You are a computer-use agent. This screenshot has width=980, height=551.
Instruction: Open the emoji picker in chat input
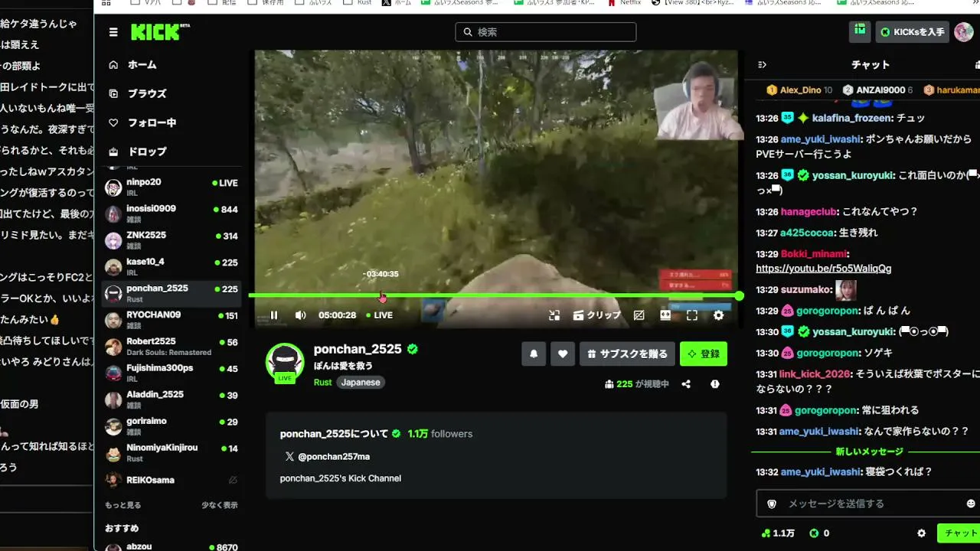point(971,504)
